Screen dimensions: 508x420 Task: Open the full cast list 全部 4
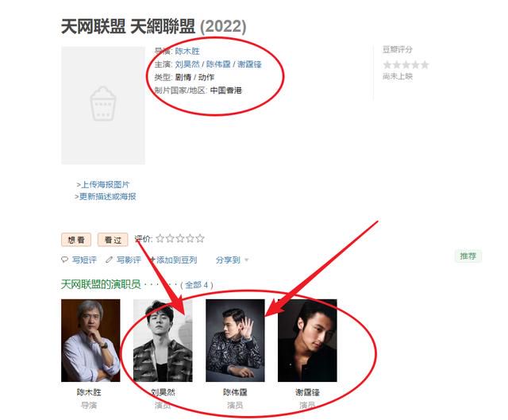[197, 285]
